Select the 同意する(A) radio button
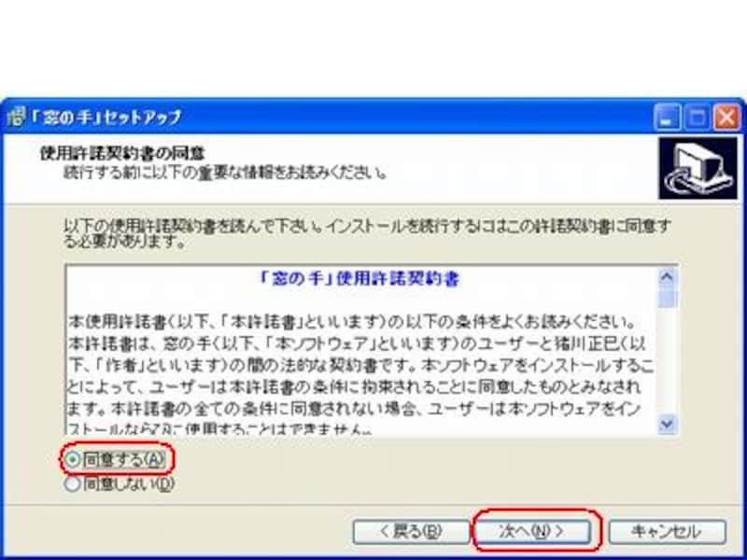The width and height of the screenshot is (747, 560). pos(73,459)
